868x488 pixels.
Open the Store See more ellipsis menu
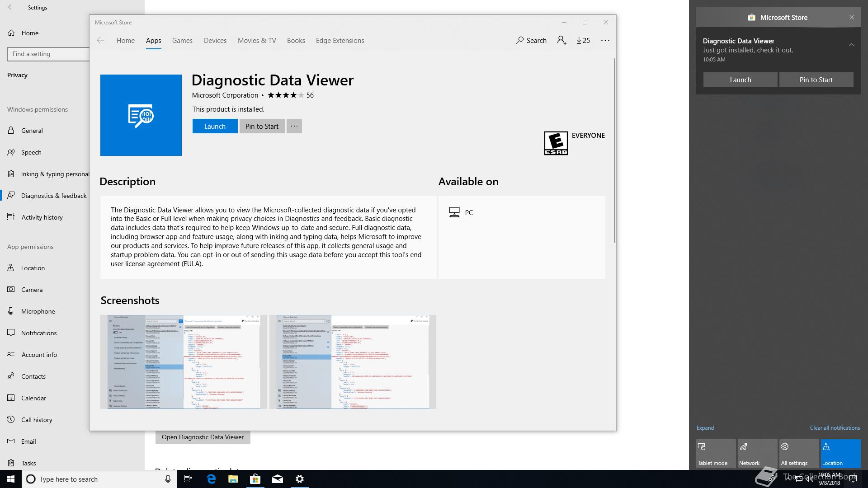(x=605, y=41)
